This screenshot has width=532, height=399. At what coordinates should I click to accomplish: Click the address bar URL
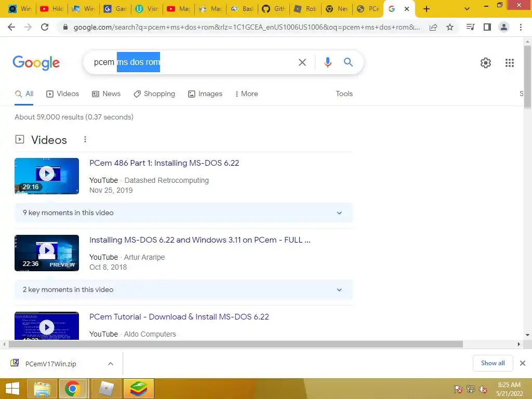click(247, 27)
